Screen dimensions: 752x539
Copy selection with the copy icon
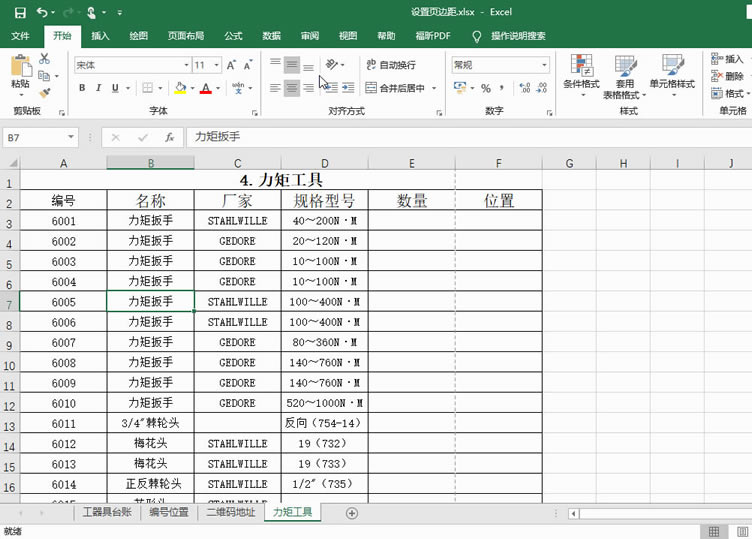click(x=44, y=76)
